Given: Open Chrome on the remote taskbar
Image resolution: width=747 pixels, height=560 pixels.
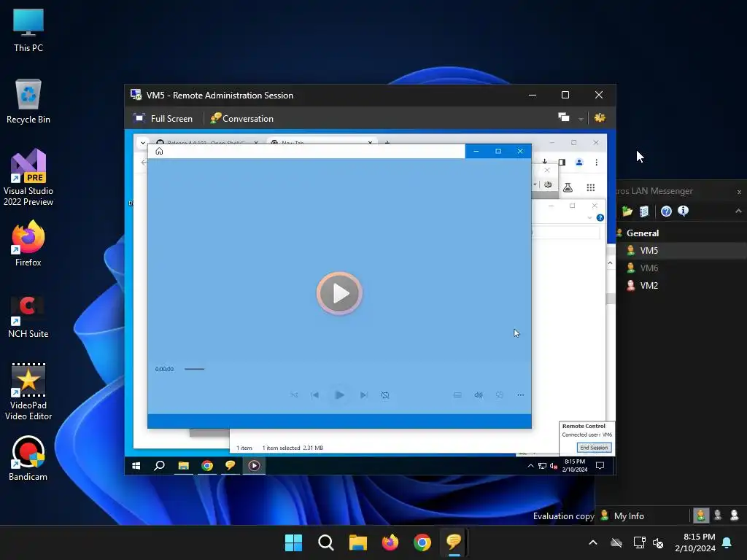Looking at the screenshot, I should point(206,466).
